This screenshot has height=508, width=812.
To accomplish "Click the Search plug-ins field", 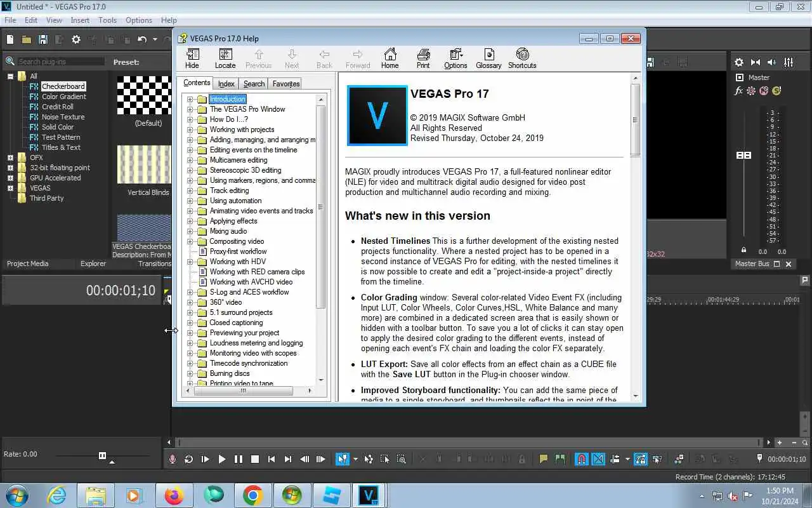I will point(61,62).
